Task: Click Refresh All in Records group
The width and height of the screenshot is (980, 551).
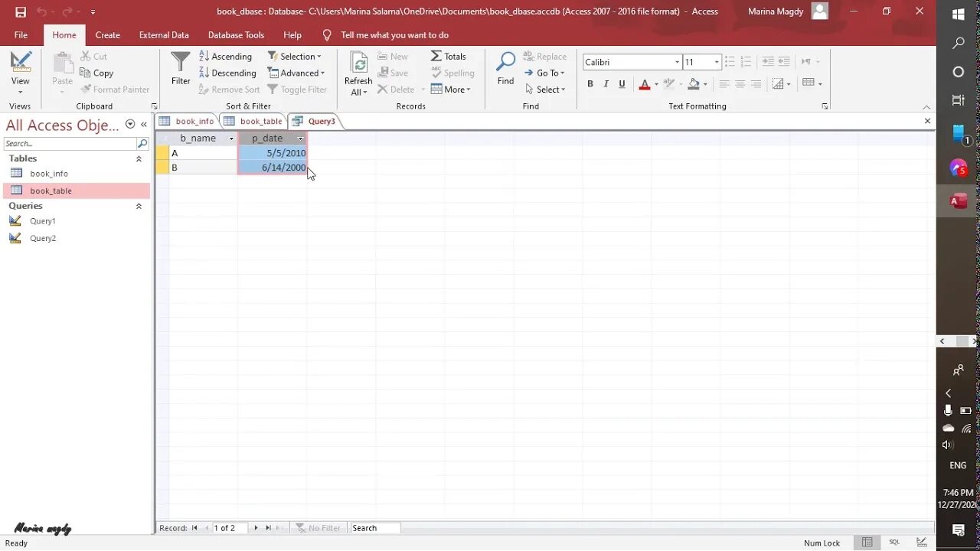Action: (358, 73)
